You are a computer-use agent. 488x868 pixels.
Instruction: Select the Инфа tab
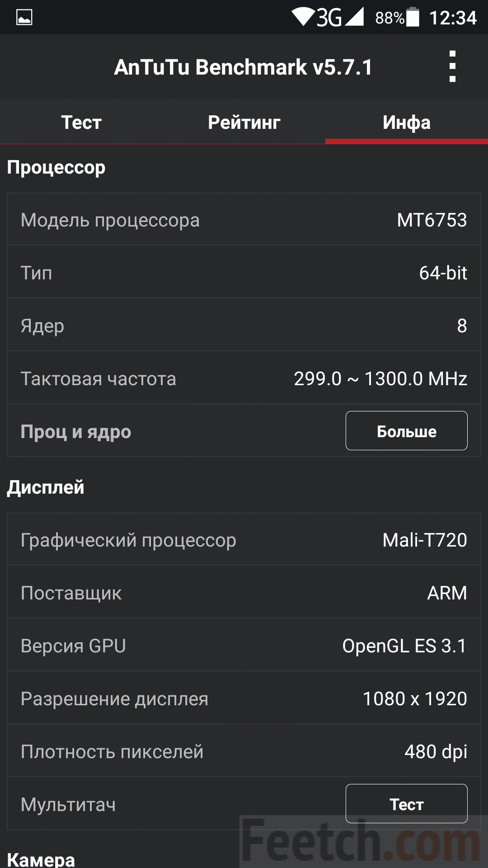407,122
